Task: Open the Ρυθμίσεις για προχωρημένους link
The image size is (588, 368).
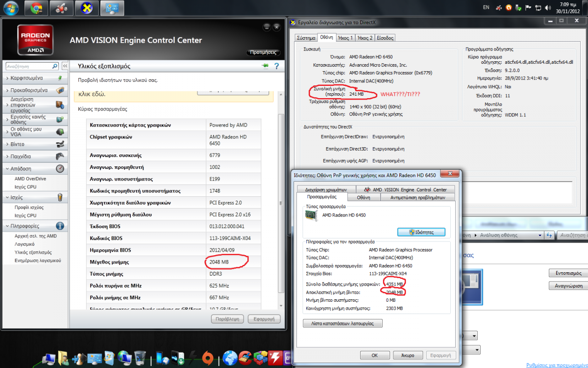Action: (557, 365)
